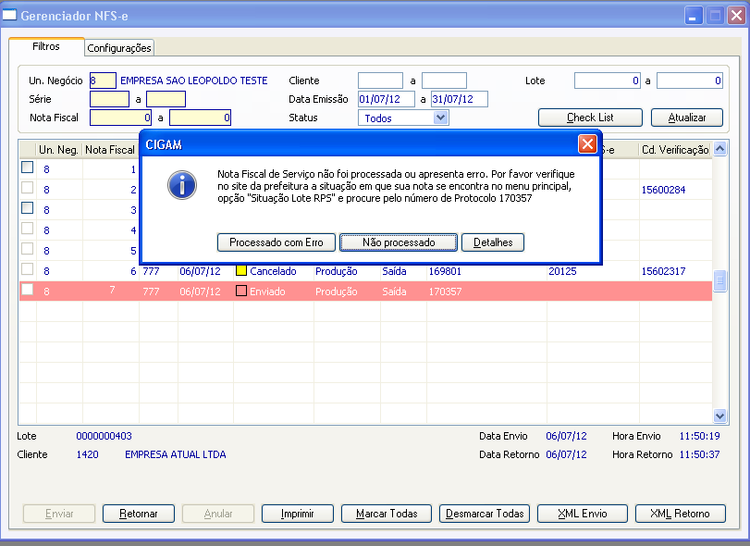The image size is (750, 546).
Task: Open Detalhes in the CIGAM dialog
Action: (x=493, y=242)
